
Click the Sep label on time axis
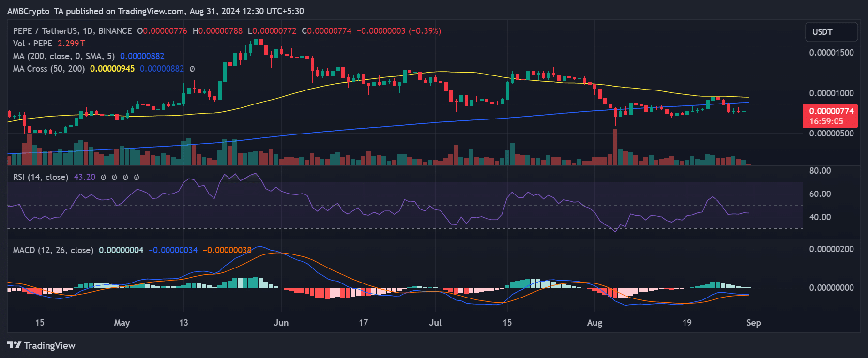click(x=754, y=323)
